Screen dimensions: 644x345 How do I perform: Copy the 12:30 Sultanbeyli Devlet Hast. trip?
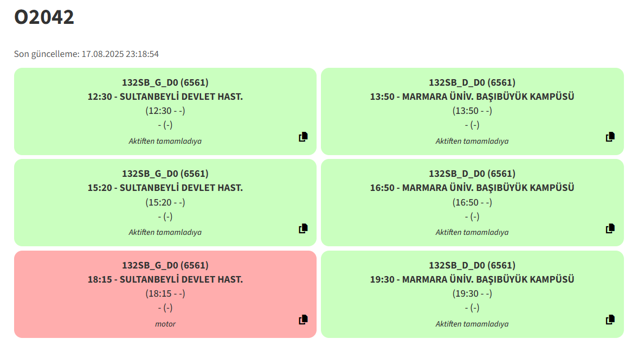pyautogui.click(x=303, y=137)
